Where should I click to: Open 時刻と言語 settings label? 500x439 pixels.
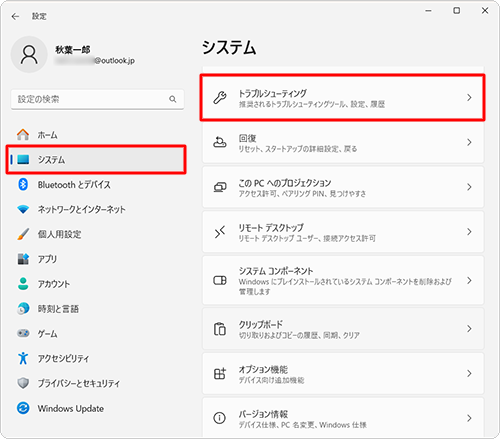point(58,309)
